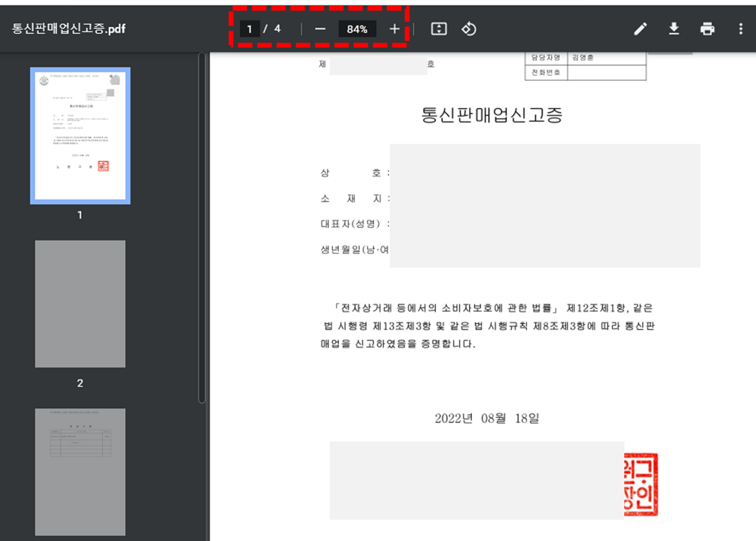Select the third page thumbnail
The image size is (756, 541).
[80, 472]
